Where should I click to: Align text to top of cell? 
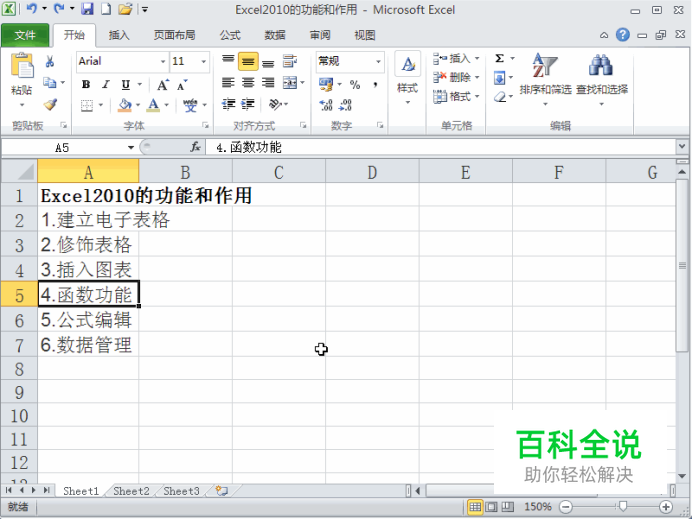228,61
